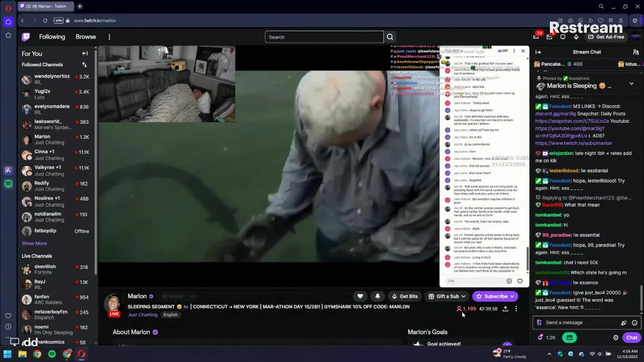Open overlay chat popup options dots

(514, 51)
